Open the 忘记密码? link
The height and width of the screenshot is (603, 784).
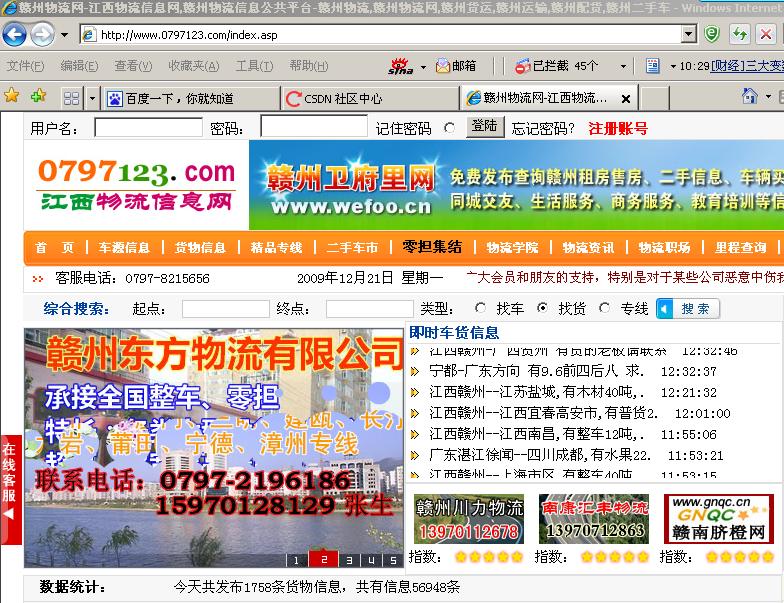[x=543, y=128]
